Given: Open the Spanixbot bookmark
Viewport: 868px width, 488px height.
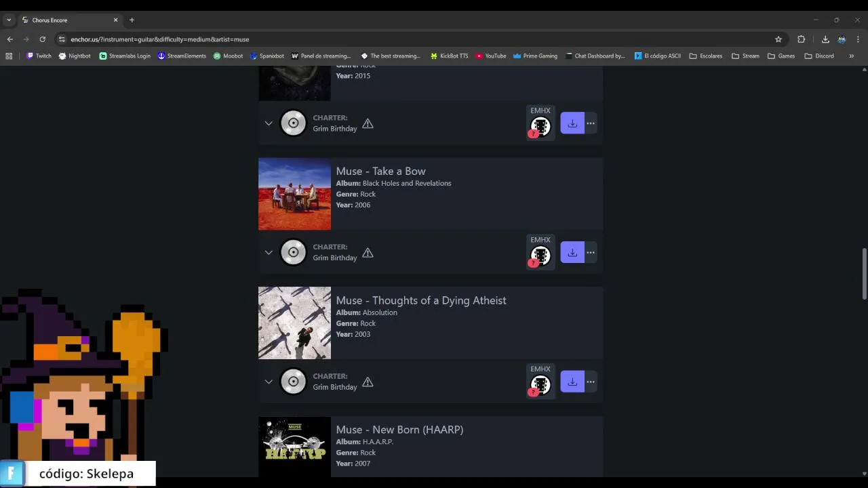Looking at the screenshot, I should click(x=267, y=56).
